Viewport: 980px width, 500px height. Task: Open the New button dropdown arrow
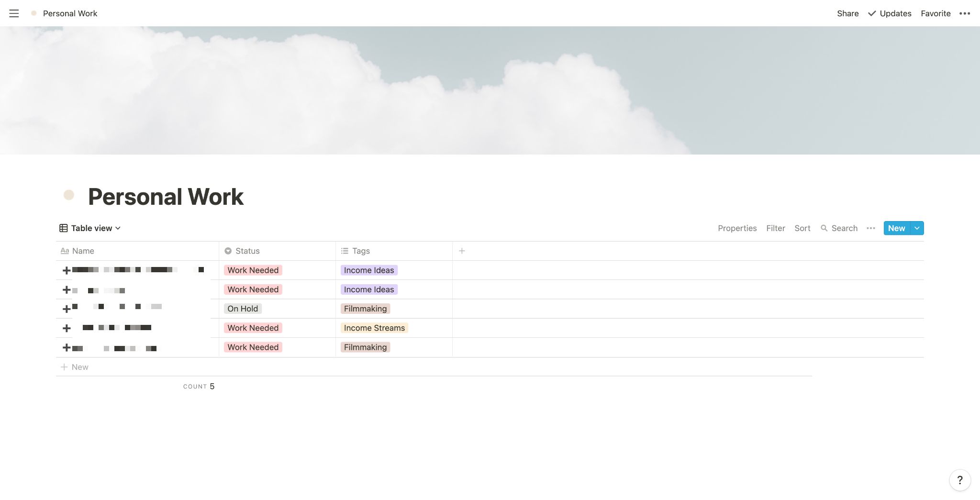tap(917, 228)
